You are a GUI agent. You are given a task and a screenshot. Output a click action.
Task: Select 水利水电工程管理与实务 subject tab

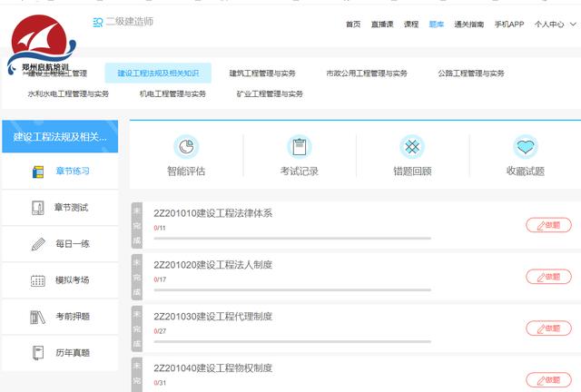pyautogui.click(x=68, y=94)
